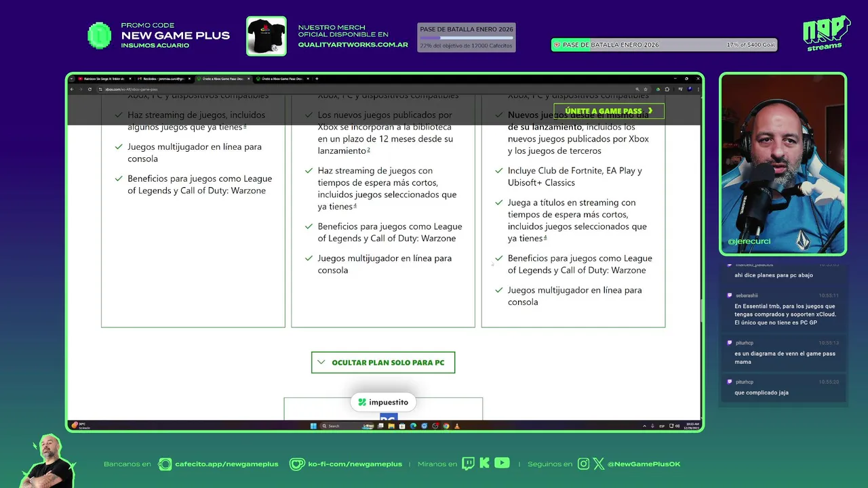Open Microsoft Store from the taskbar

point(402,426)
